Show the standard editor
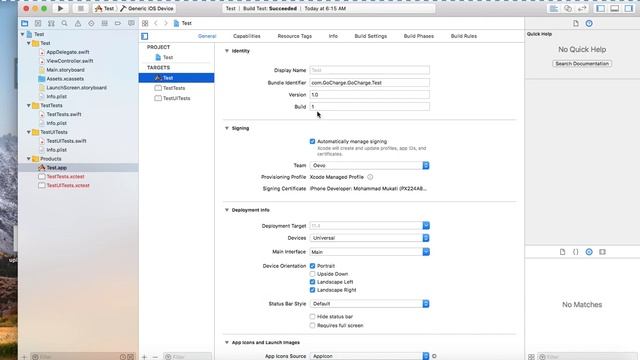The height and width of the screenshot is (360, 640). pyautogui.click(x=554, y=8)
